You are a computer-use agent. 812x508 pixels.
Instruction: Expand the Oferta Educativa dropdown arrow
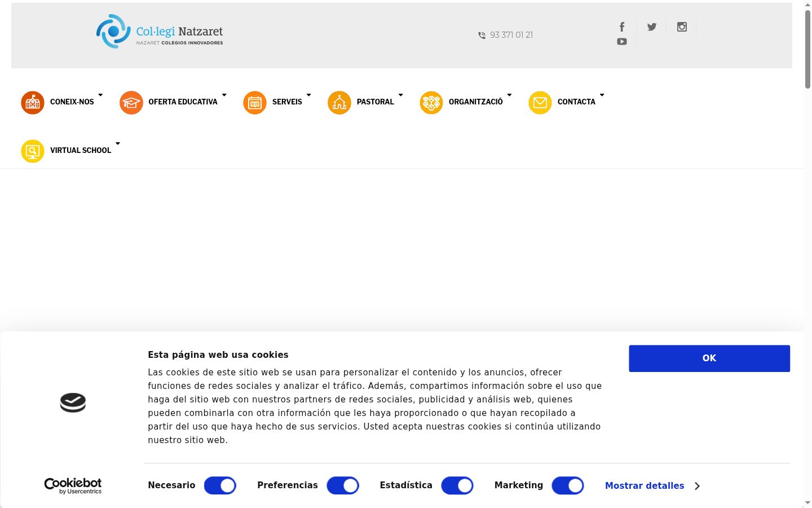click(224, 95)
